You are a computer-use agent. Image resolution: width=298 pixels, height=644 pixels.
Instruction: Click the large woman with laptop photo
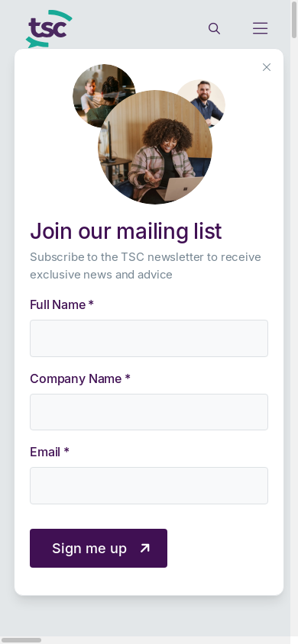[x=155, y=147]
